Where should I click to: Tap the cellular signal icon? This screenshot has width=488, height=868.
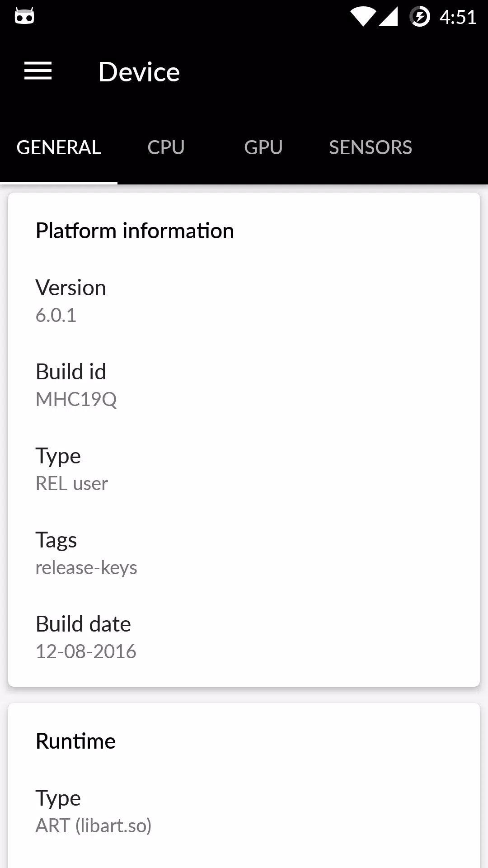[x=388, y=17]
